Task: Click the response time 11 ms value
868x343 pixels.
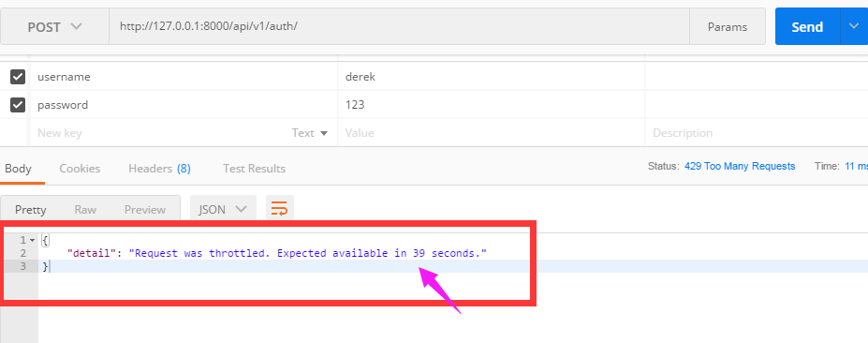Action: tap(856, 166)
